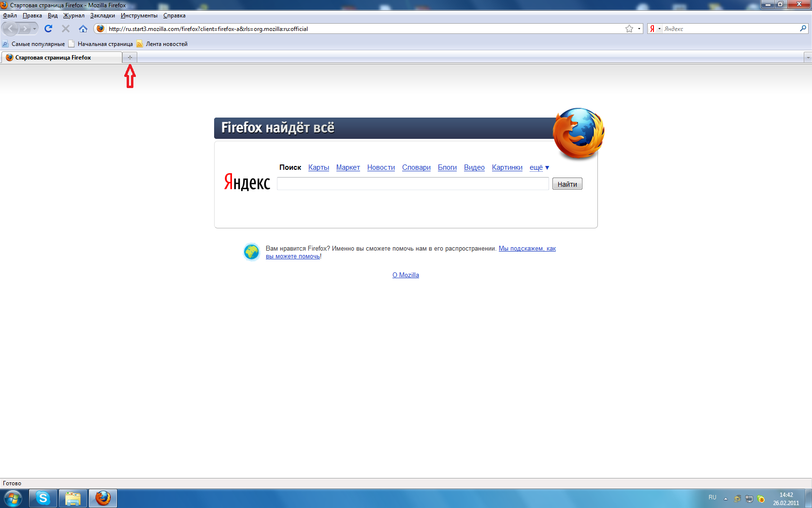Click the Найти search button
Screen dimensions: 812x508
pyautogui.click(x=567, y=184)
